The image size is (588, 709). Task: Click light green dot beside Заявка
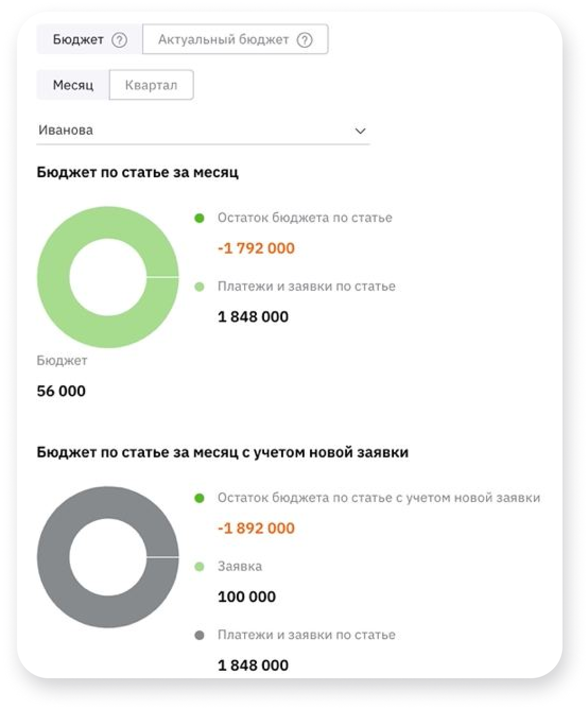[200, 567]
